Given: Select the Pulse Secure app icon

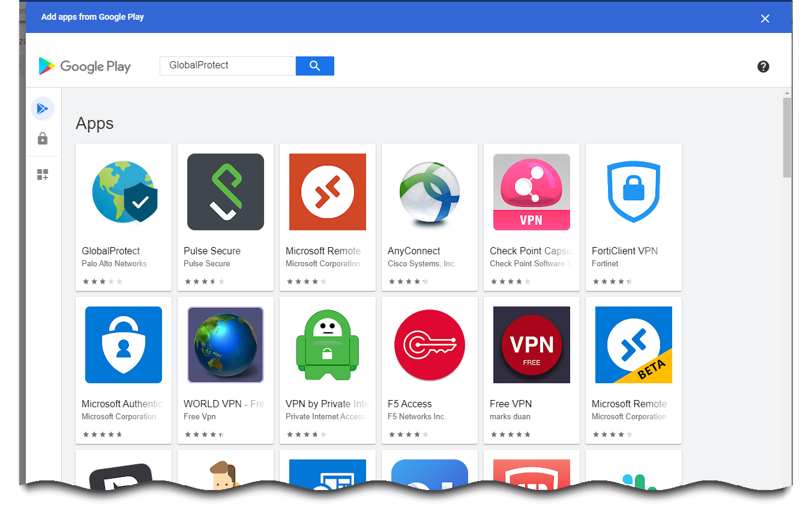Looking at the screenshot, I should point(226,192).
